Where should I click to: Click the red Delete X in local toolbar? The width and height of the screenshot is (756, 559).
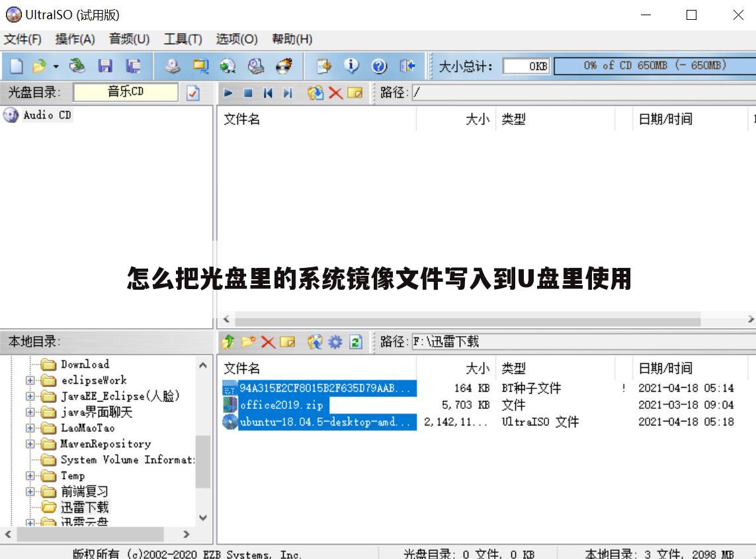pos(268,342)
